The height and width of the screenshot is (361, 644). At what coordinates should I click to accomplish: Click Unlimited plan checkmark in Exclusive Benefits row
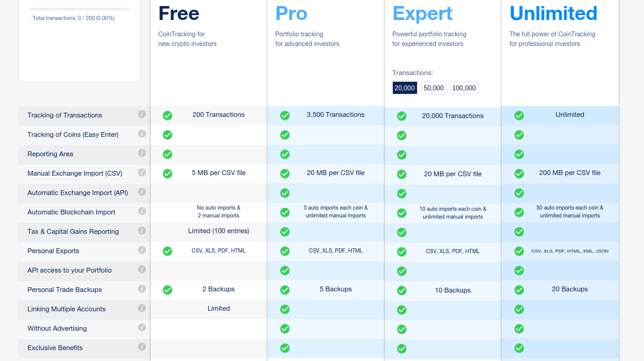pyautogui.click(x=519, y=348)
